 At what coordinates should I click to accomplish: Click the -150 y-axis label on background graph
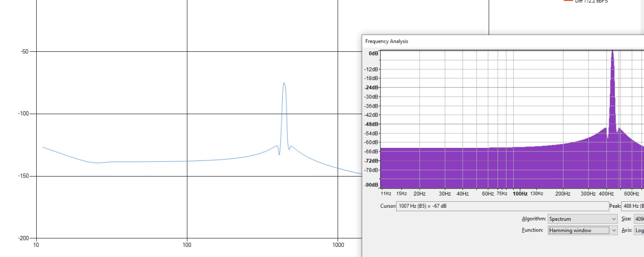point(22,176)
